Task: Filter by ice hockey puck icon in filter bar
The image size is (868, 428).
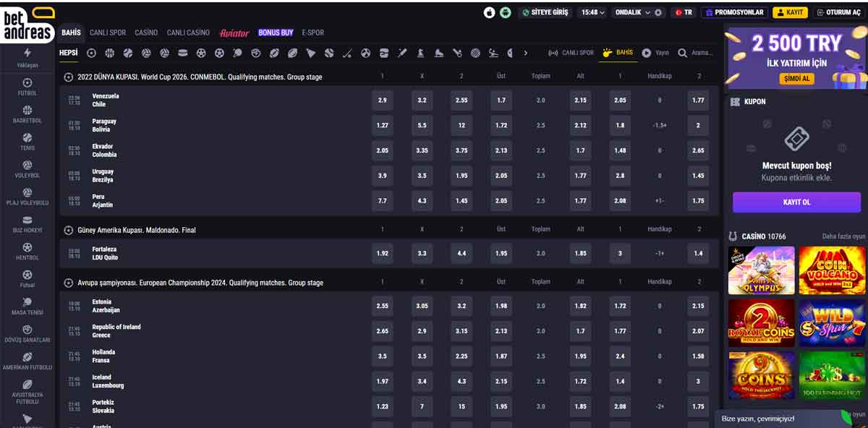Action: 183,53
